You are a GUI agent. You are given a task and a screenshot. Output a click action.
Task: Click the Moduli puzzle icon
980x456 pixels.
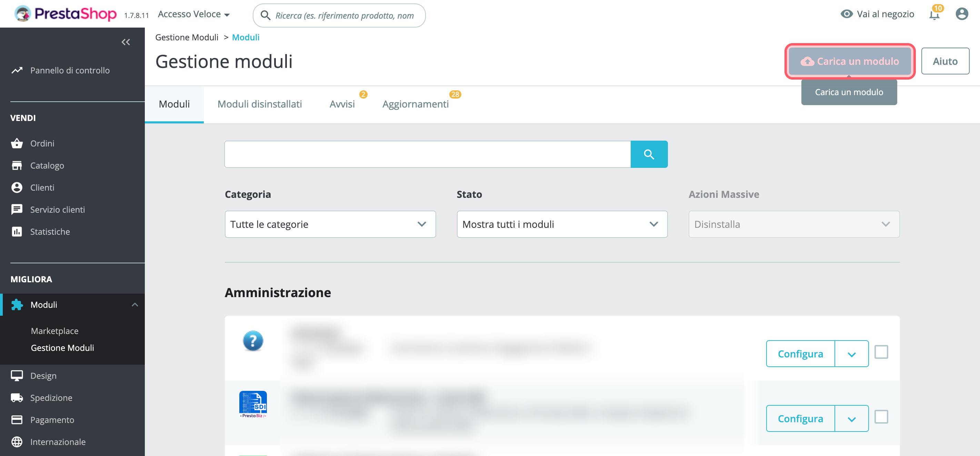[17, 305]
